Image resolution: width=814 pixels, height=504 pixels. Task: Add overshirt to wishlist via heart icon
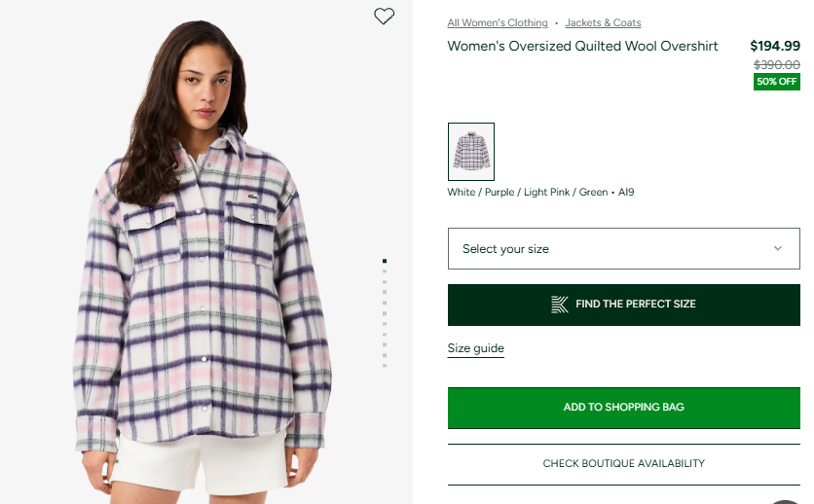tap(385, 17)
